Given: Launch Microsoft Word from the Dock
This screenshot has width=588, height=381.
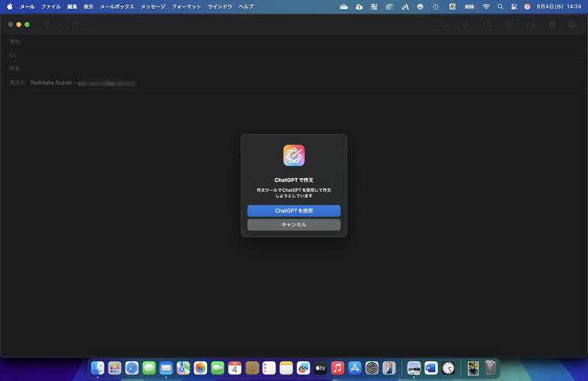Looking at the screenshot, I should 431,368.
